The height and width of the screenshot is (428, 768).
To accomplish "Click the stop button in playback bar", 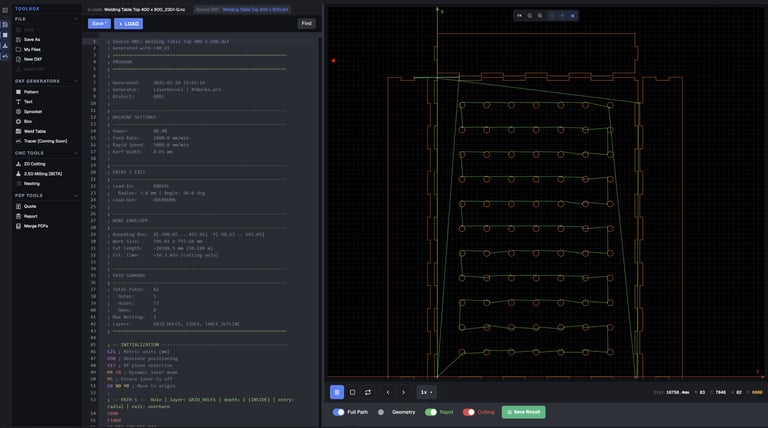I will [x=352, y=392].
